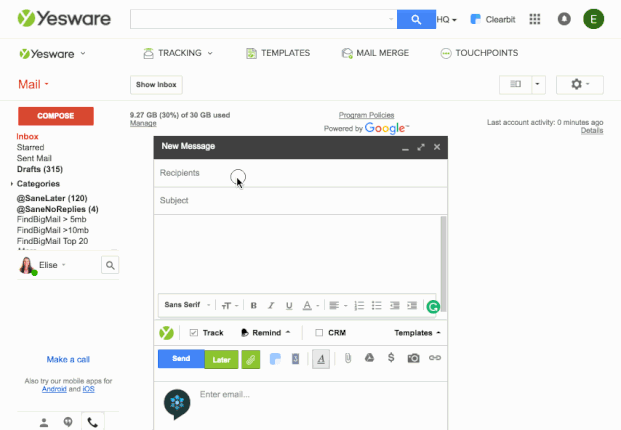The width and height of the screenshot is (621, 430).
Task: Insert photo with camera icon
Action: click(413, 358)
